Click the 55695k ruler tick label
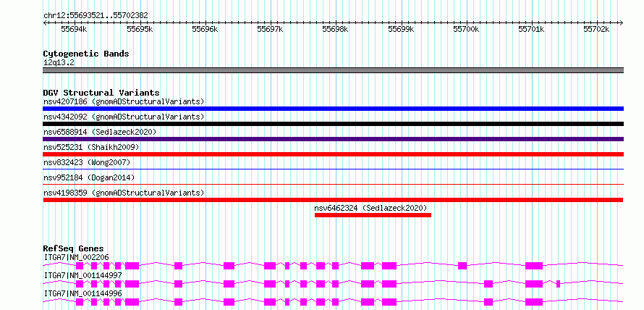The width and height of the screenshot is (644, 310). point(140,29)
